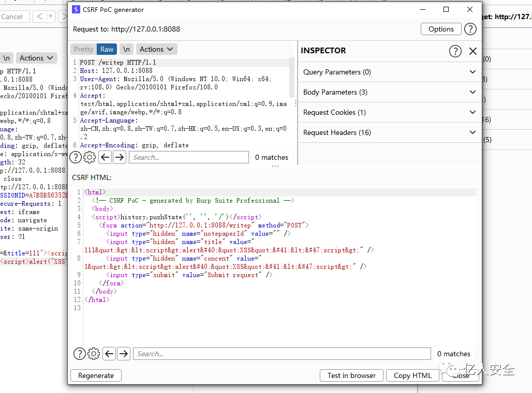Focus the CSRF HTML Search field
Screen dimensions: 532x393
pos(282,354)
